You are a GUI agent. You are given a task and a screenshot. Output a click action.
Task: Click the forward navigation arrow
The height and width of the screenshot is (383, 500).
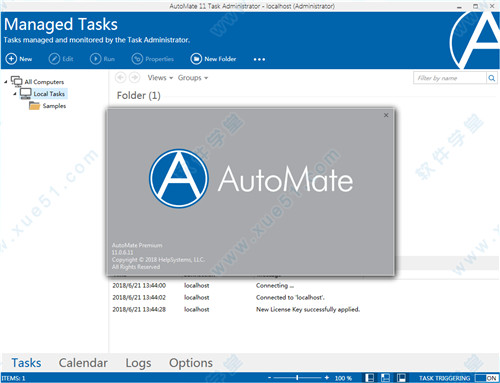(134, 78)
